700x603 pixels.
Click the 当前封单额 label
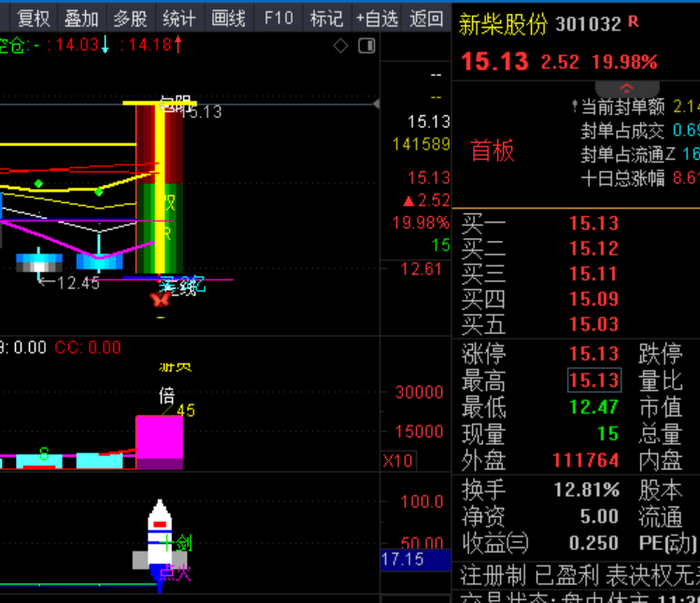click(x=623, y=107)
